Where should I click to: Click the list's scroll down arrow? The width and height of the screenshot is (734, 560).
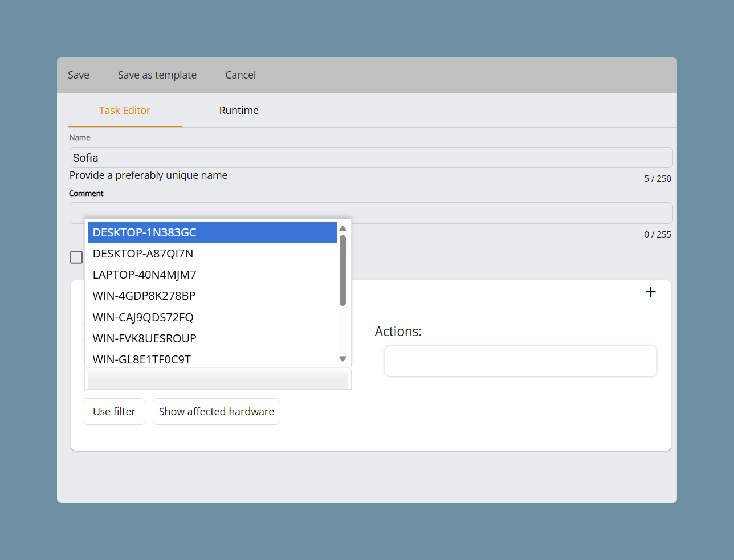pyautogui.click(x=342, y=359)
